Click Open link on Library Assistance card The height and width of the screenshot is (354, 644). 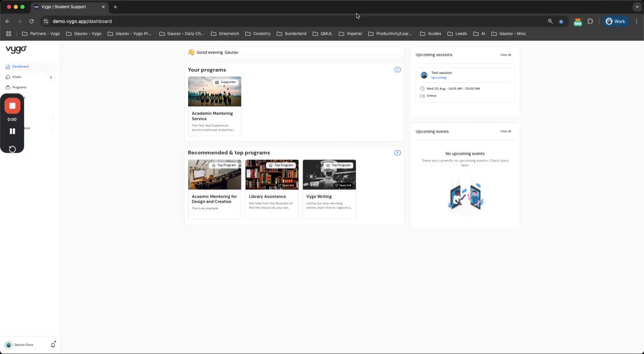tap(286, 185)
